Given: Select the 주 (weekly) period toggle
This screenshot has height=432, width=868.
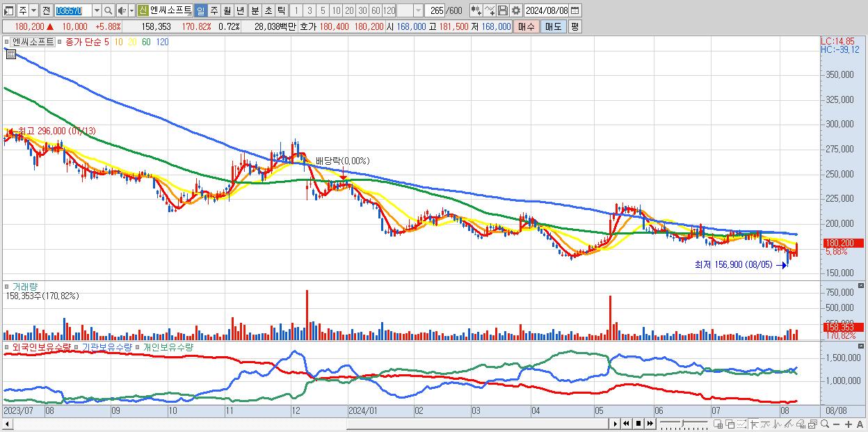Looking at the screenshot, I should click(x=214, y=10).
